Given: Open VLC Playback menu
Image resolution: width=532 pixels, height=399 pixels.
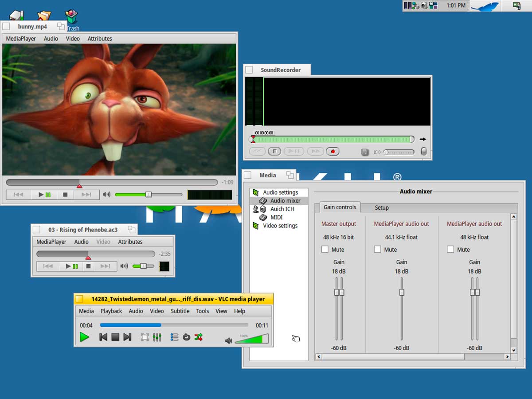Looking at the screenshot, I should click(x=111, y=311).
